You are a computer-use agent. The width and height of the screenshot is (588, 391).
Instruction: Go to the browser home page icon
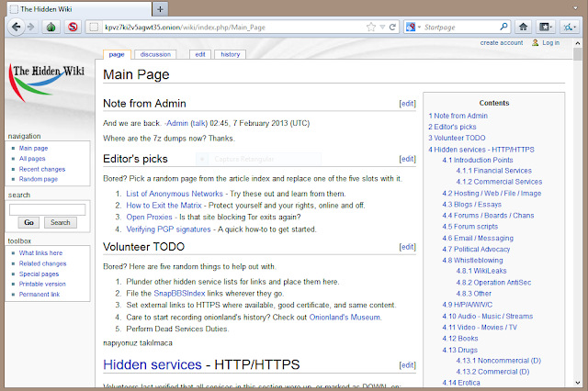tap(523, 27)
